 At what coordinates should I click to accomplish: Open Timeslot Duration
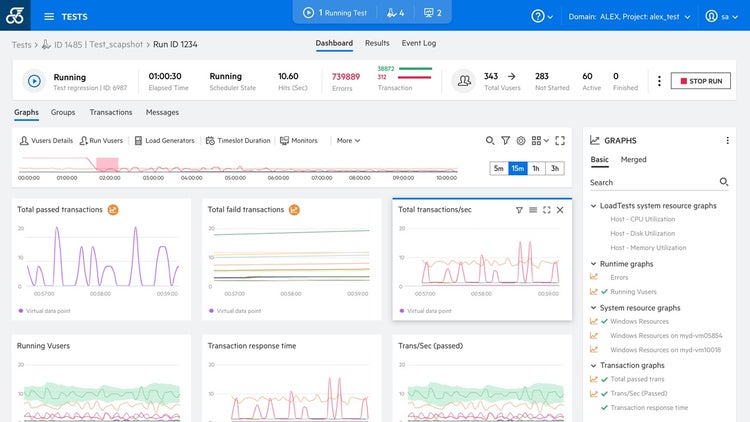pyautogui.click(x=238, y=141)
